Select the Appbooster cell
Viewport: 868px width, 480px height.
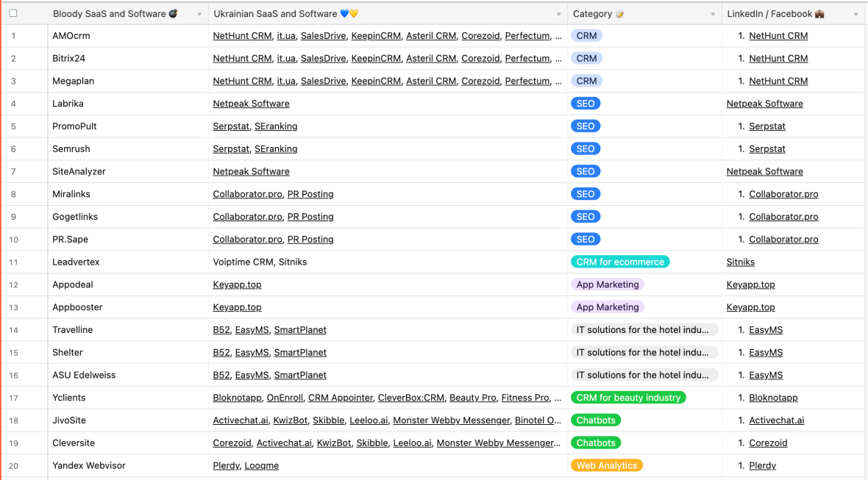pos(128,308)
